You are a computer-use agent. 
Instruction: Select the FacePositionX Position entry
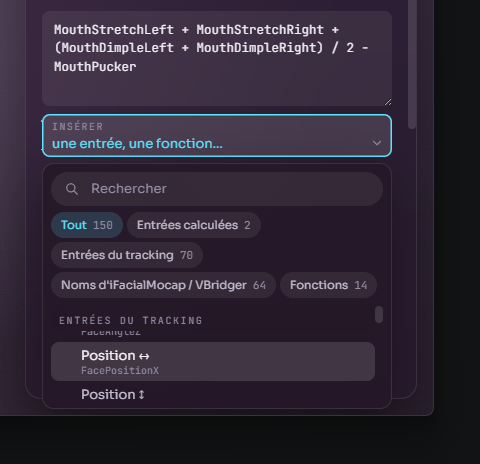tap(213, 362)
